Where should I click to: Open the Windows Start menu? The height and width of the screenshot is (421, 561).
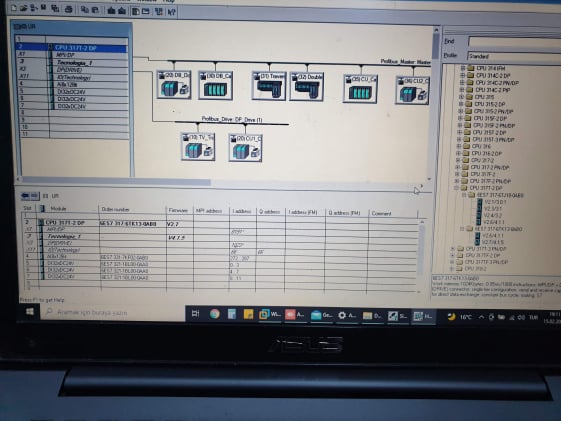pos(30,312)
